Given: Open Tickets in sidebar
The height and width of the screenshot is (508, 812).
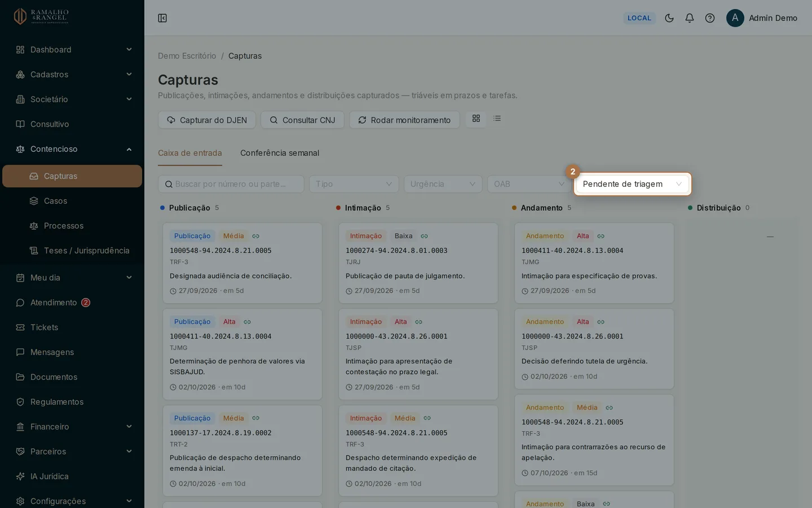Looking at the screenshot, I should click(x=72, y=327).
